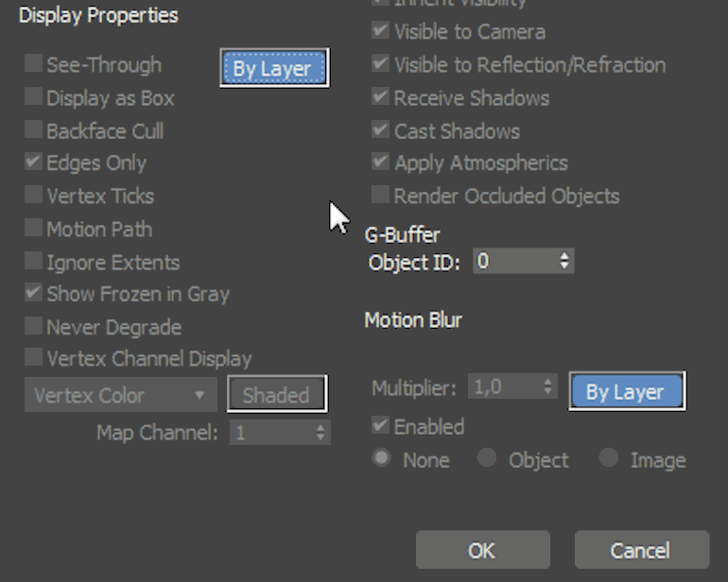Image resolution: width=728 pixels, height=582 pixels.
Task: Click By Layer button in Display Properties
Action: 274,69
